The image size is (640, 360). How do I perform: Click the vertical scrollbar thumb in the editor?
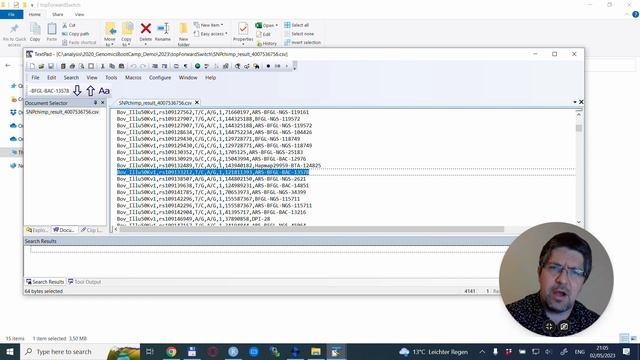pyautogui.click(x=579, y=128)
